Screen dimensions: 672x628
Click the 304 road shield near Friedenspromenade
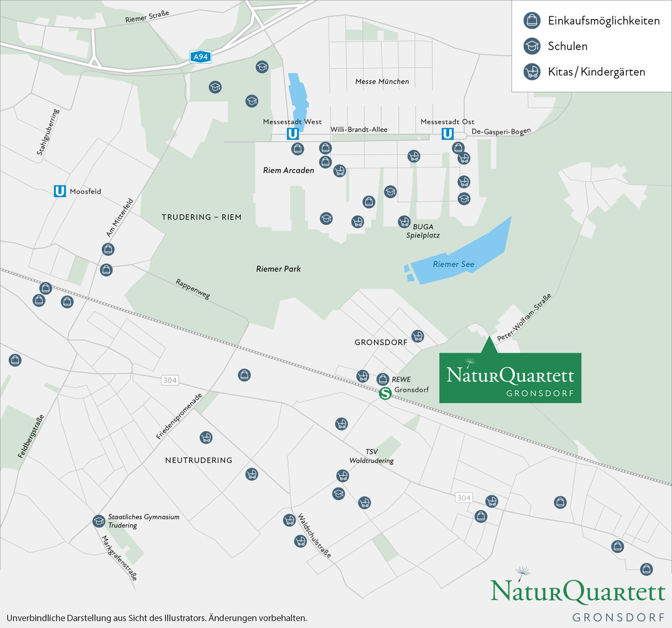pyautogui.click(x=169, y=380)
